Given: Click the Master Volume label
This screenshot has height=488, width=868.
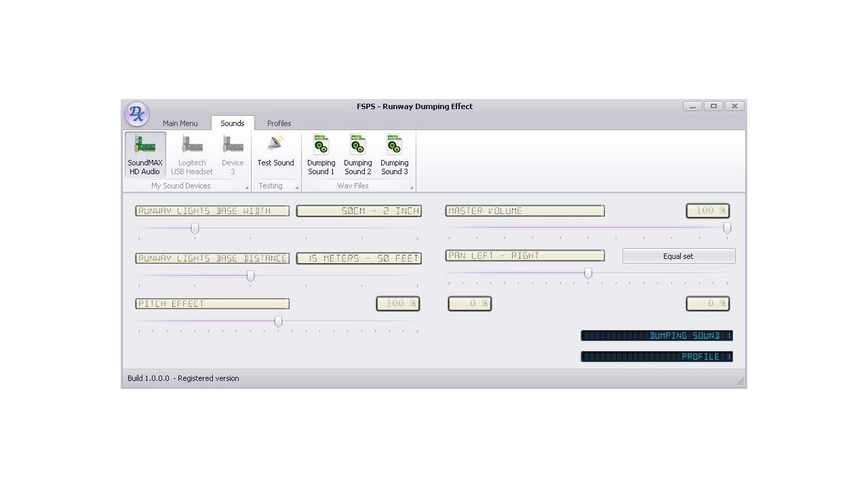Looking at the screenshot, I should pos(525,211).
